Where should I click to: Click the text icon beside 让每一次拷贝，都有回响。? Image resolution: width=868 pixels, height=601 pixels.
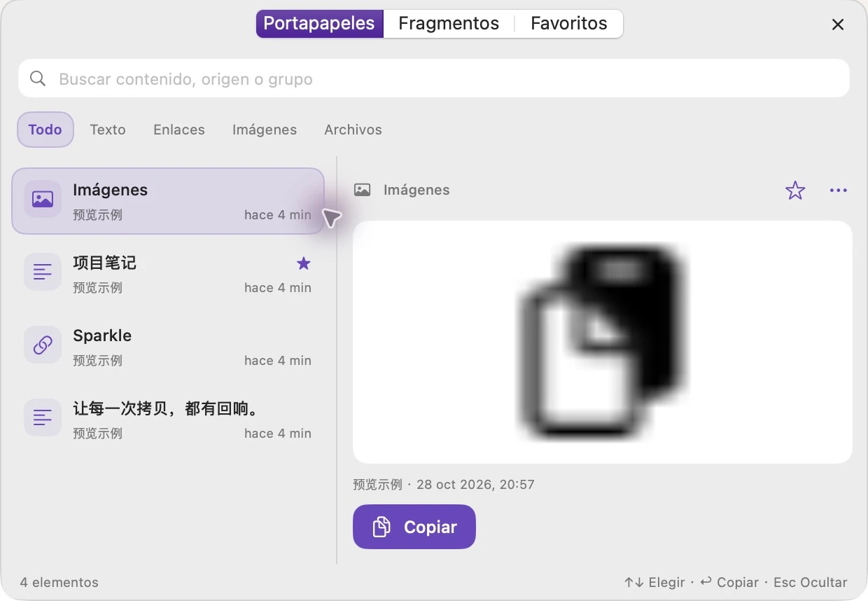click(x=43, y=417)
